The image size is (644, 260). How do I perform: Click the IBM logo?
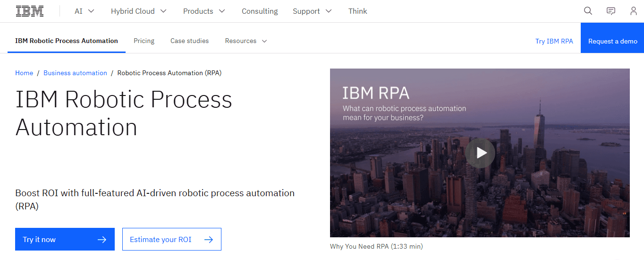coord(30,11)
